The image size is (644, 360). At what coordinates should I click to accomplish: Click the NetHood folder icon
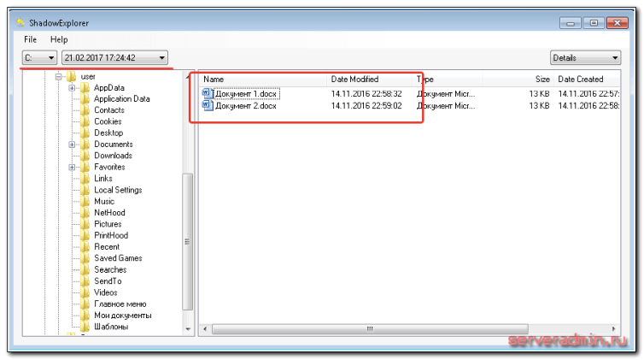coord(85,212)
